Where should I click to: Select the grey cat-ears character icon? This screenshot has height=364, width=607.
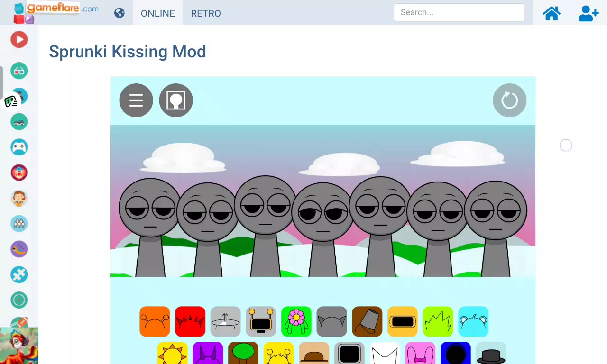point(332,321)
